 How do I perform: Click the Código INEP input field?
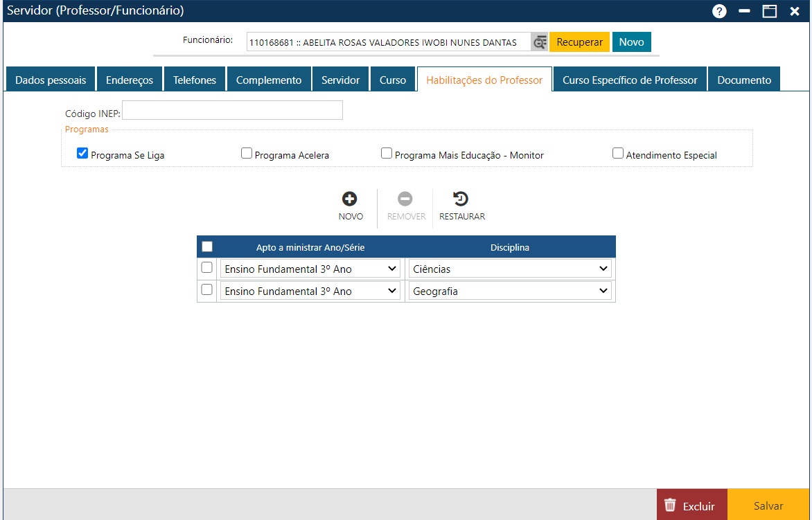coord(232,111)
